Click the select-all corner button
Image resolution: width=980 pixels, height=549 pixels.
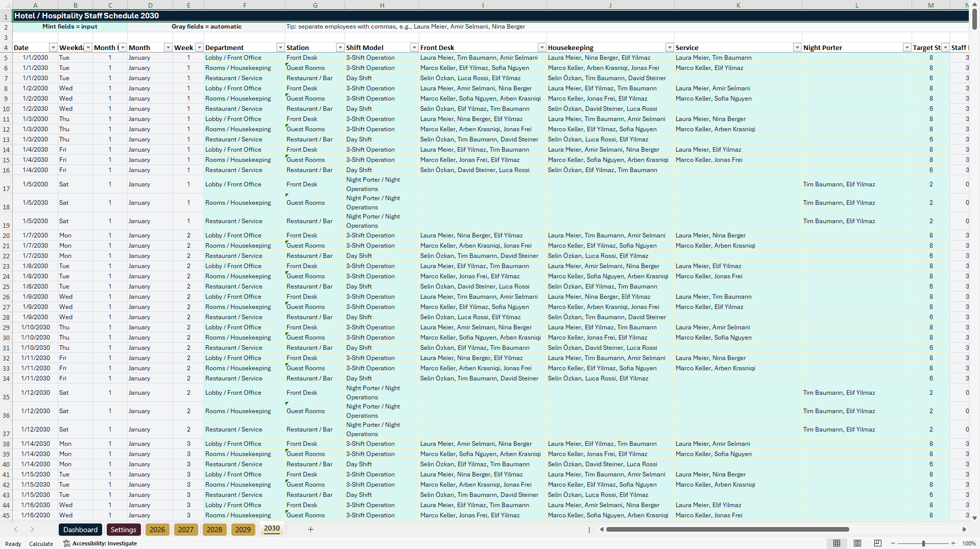tap(6, 5)
